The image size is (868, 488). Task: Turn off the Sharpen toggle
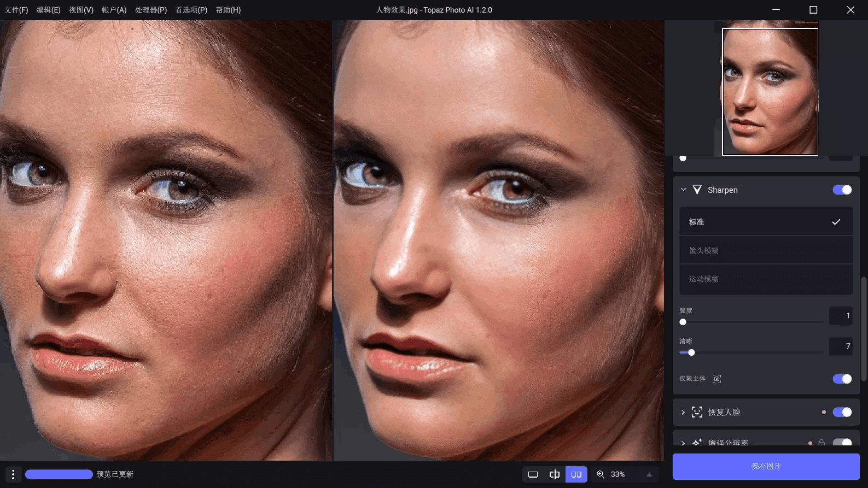coord(842,190)
